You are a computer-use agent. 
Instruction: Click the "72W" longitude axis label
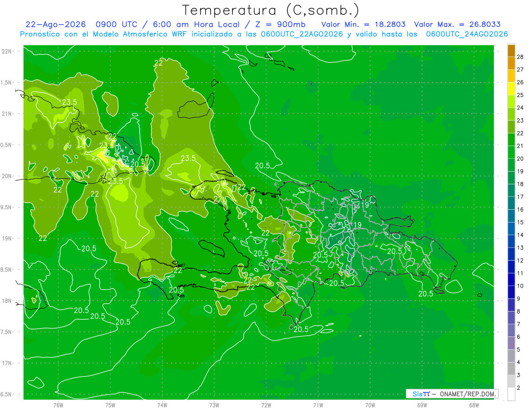point(266,405)
